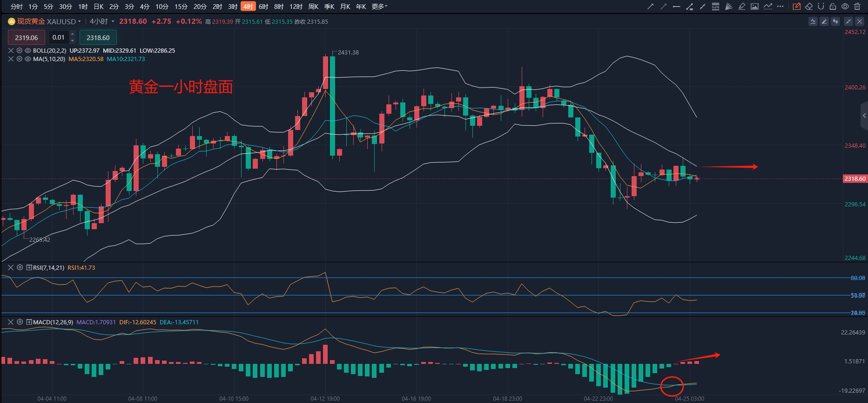Select the solid arrow drawing tool
868x403 pixels.
click(x=651, y=7)
